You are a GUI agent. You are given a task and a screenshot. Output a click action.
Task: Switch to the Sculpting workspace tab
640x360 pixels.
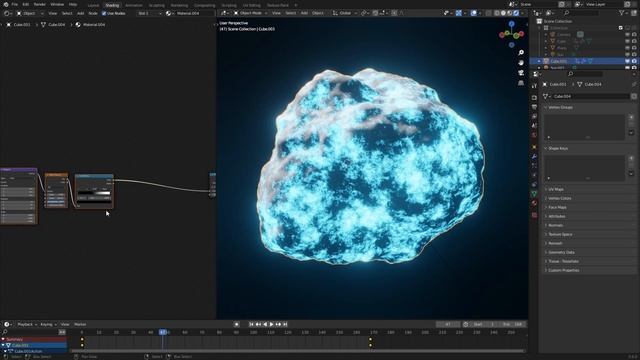(156, 5)
